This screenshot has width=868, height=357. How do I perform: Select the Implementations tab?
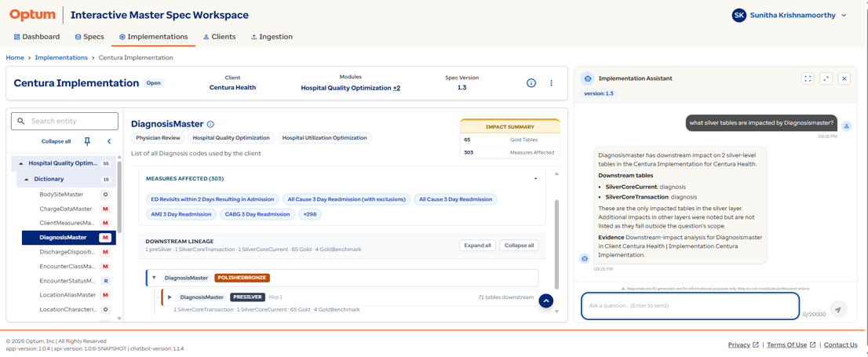click(153, 37)
